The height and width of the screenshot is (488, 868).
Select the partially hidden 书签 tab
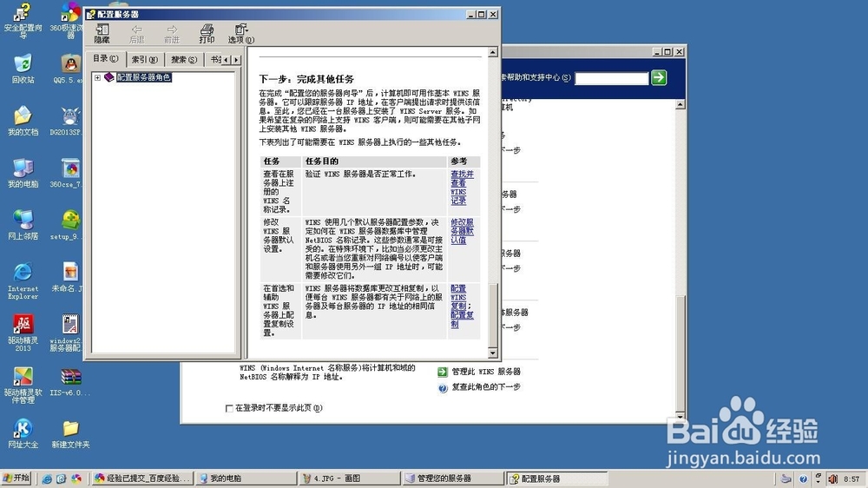[214, 59]
